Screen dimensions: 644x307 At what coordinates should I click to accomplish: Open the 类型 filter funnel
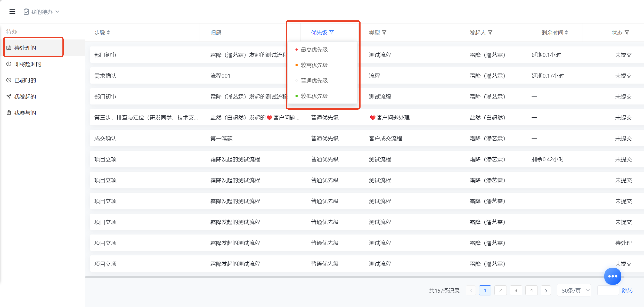tap(384, 33)
